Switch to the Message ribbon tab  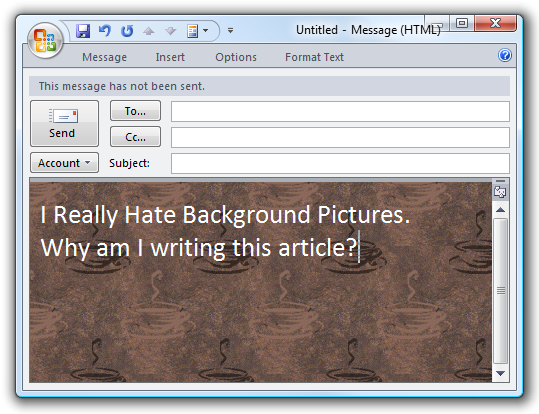(x=104, y=57)
